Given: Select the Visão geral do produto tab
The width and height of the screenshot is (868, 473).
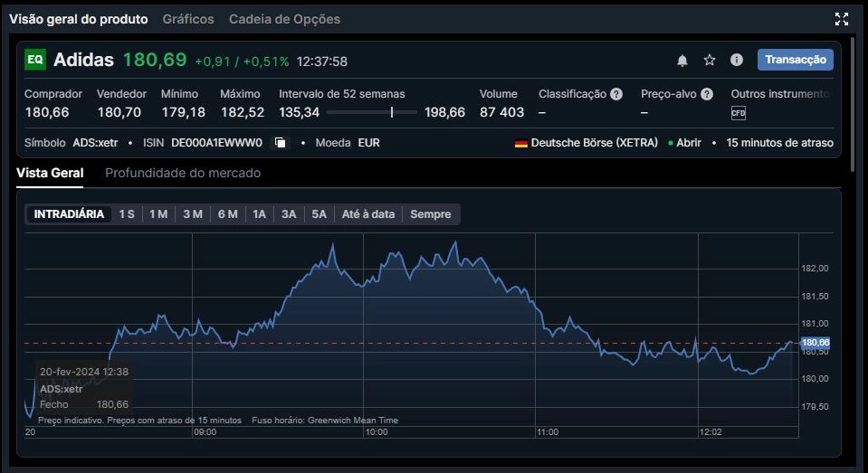Looking at the screenshot, I should click(x=79, y=19).
